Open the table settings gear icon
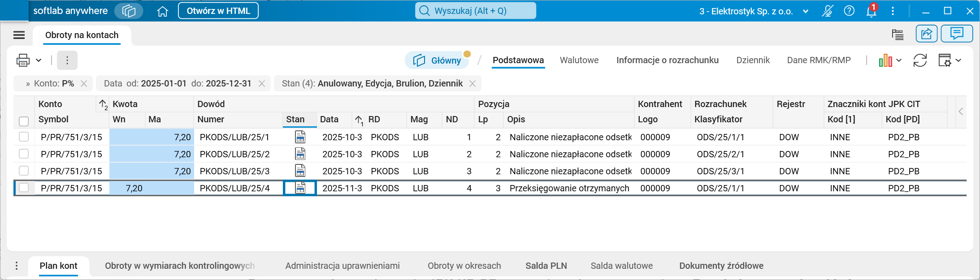 pyautogui.click(x=945, y=60)
